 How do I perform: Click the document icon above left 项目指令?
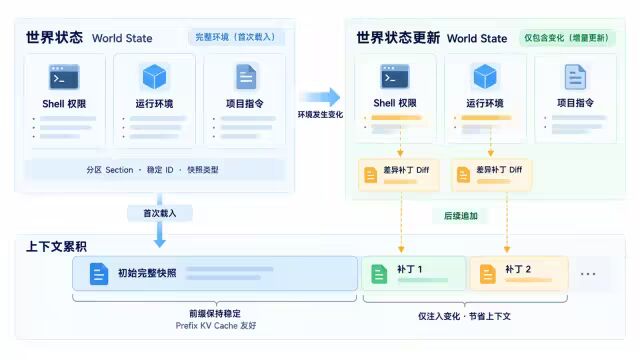[x=246, y=76]
